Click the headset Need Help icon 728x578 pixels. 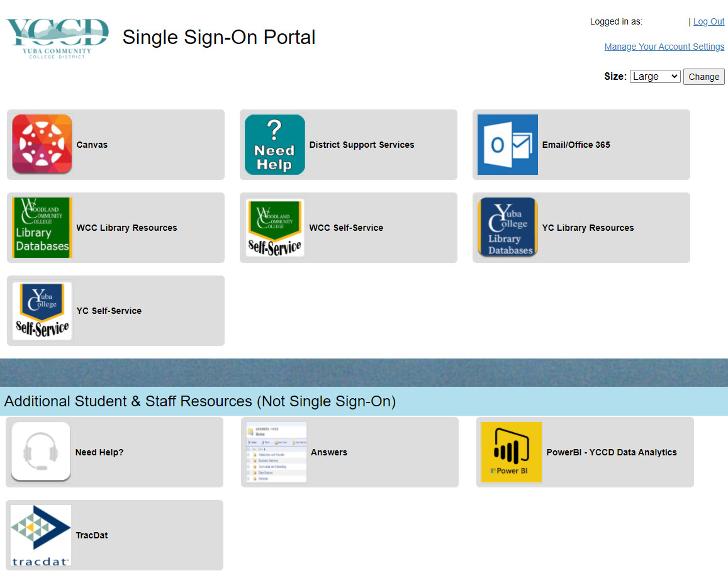click(41, 452)
